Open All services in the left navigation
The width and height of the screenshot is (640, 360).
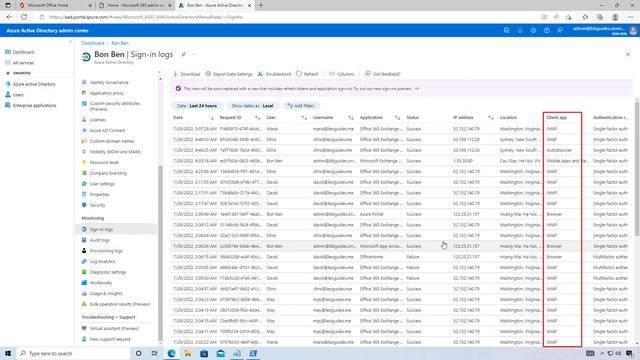[23, 63]
